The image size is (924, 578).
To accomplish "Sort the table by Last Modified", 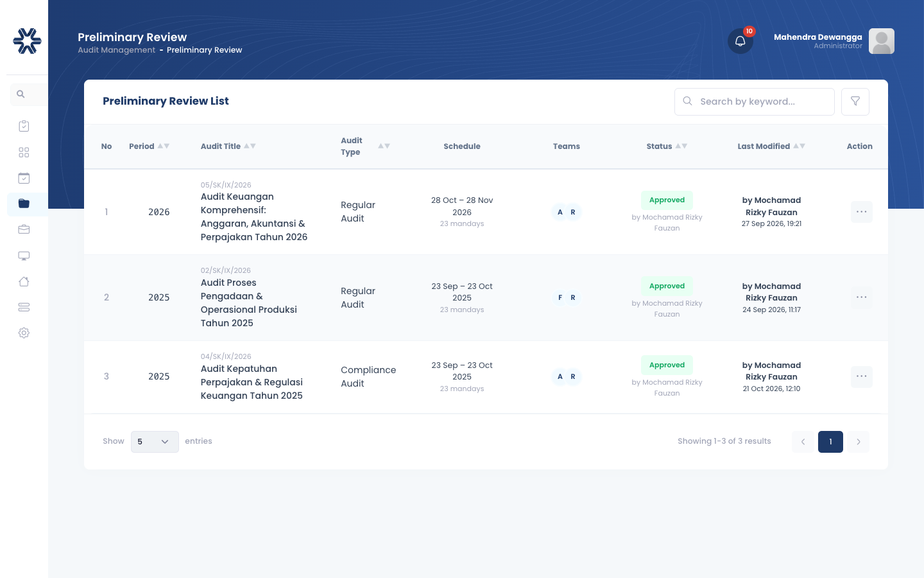I will (799, 146).
